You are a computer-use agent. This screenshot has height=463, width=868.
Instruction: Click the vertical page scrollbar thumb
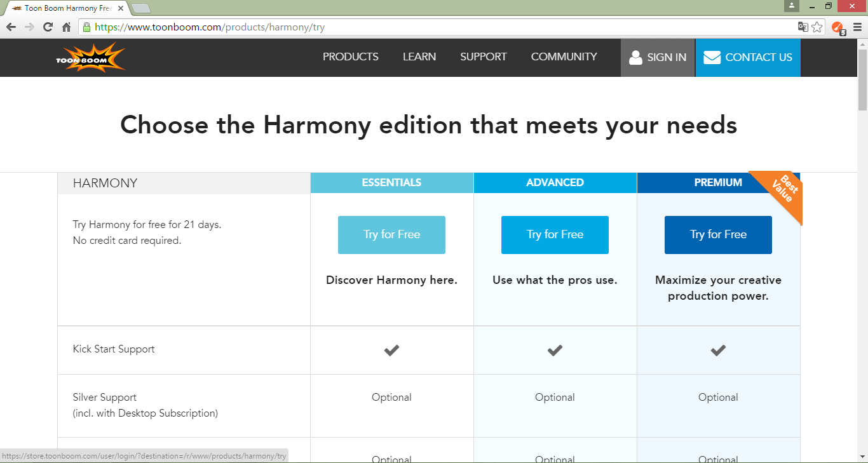pos(862,81)
